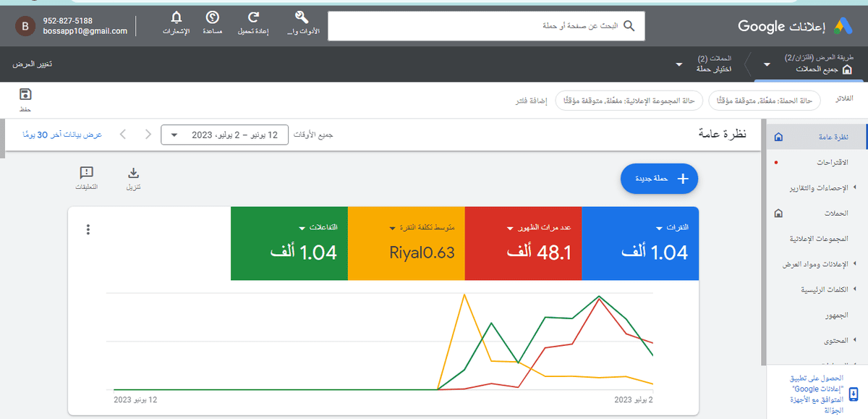The height and width of the screenshot is (419, 868).
Task: Open the date range selector dropdown
Action: pos(226,135)
